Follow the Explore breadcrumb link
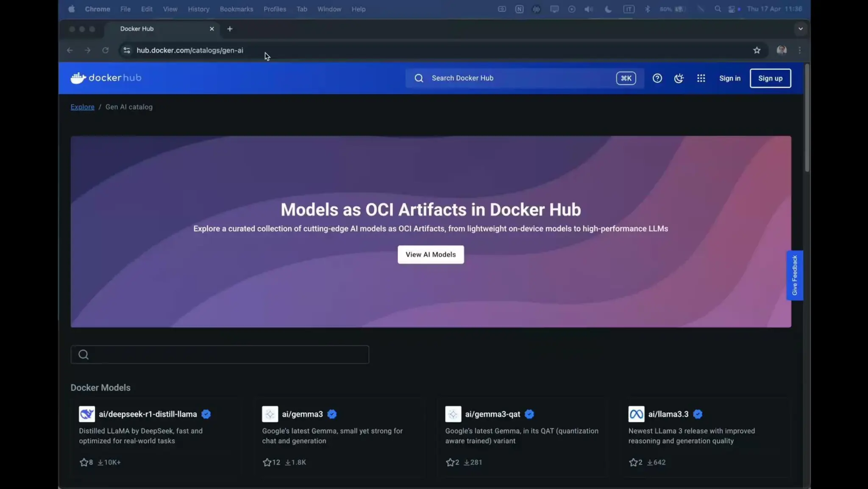 pos(82,107)
